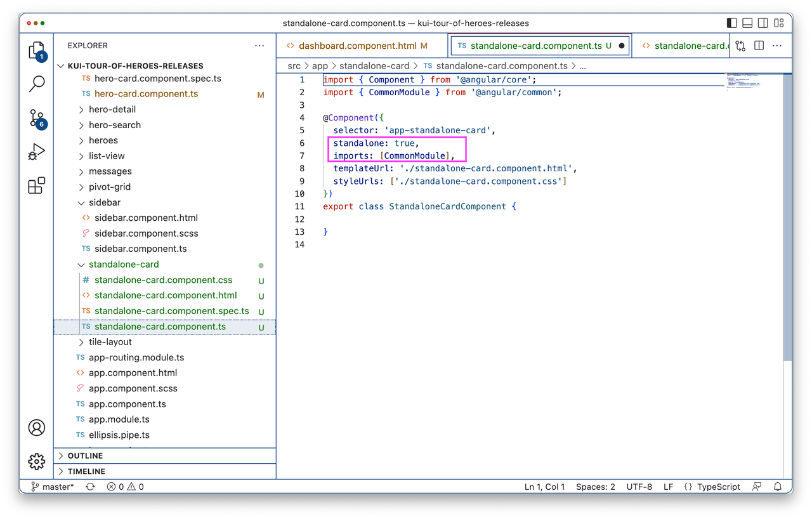Screen dimensions: 812x519
Task: Click standalone-card folder in breadcrumb
Action: pos(374,65)
